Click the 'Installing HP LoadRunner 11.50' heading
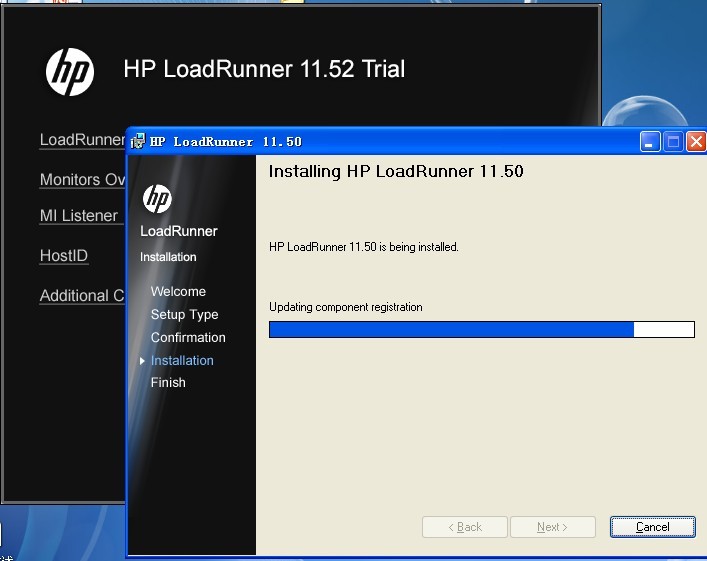This screenshot has width=707, height=561. click(396, 171)
